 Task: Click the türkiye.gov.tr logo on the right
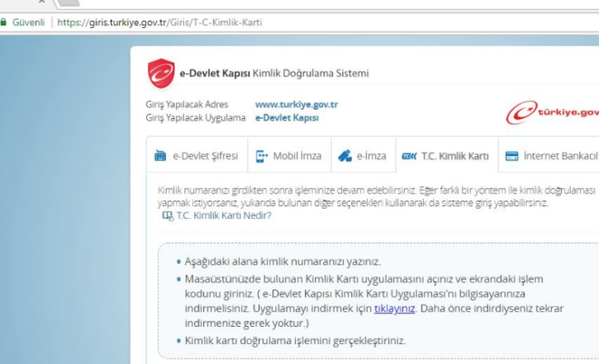click(x=553, y=113)
